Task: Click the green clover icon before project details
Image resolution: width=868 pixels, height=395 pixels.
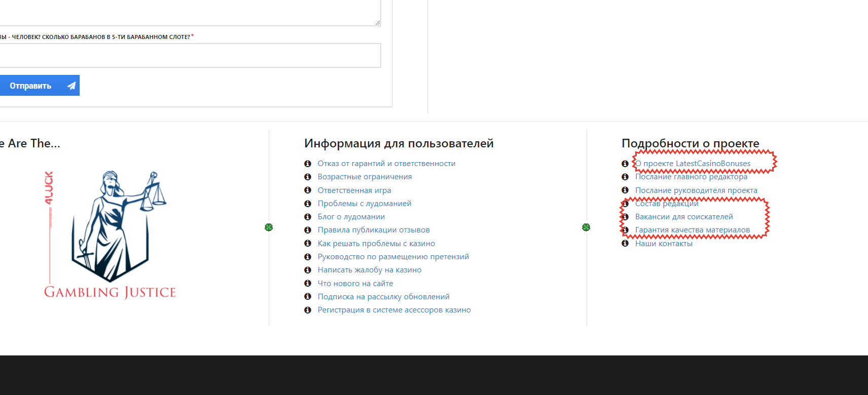Action: [x=586, y=227]
